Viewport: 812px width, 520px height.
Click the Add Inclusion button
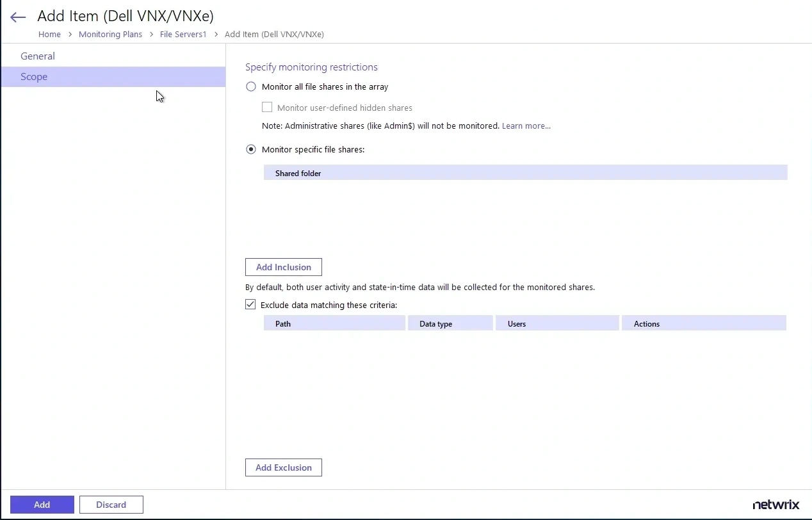pyautogui.click(x=283, y=267)
